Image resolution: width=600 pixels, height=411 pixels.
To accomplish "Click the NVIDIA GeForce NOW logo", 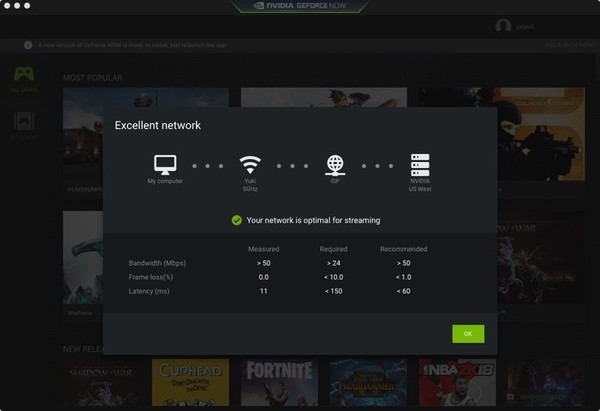I will [x=300, y=6].
